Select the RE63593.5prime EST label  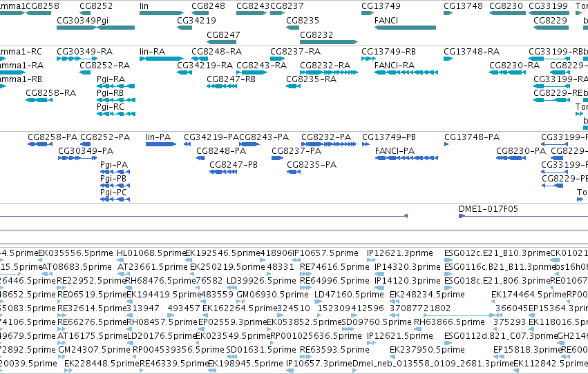point(334,350)
